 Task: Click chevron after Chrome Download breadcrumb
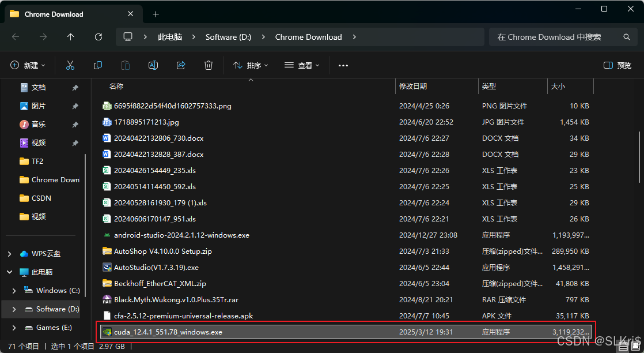click(x=354, y=37)
